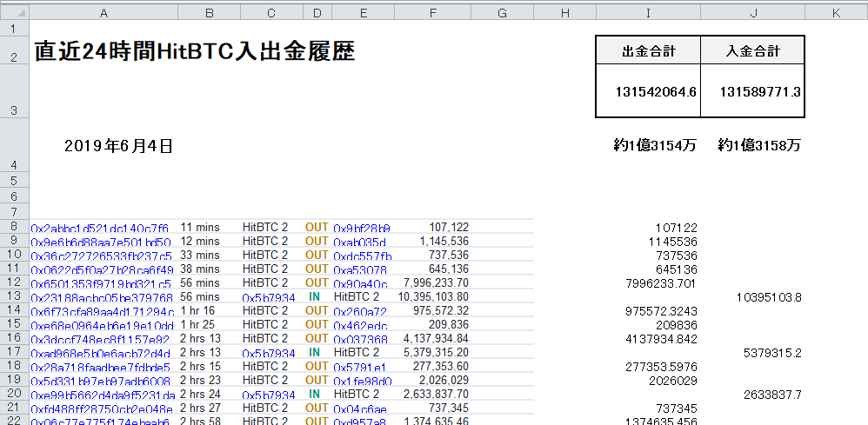
Task: Open transaction link 0x2abbc1d521dc140c7f6
Action: coord(100,228)
